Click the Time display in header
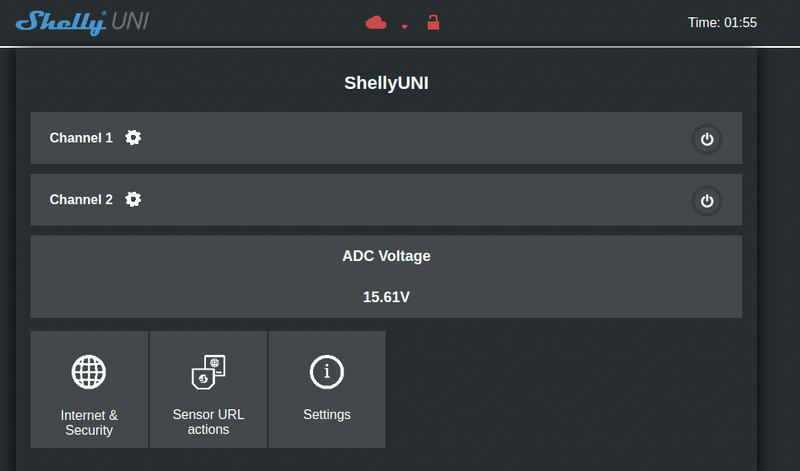The height and width of the screenshot is (471, 800). coord(722,22)
